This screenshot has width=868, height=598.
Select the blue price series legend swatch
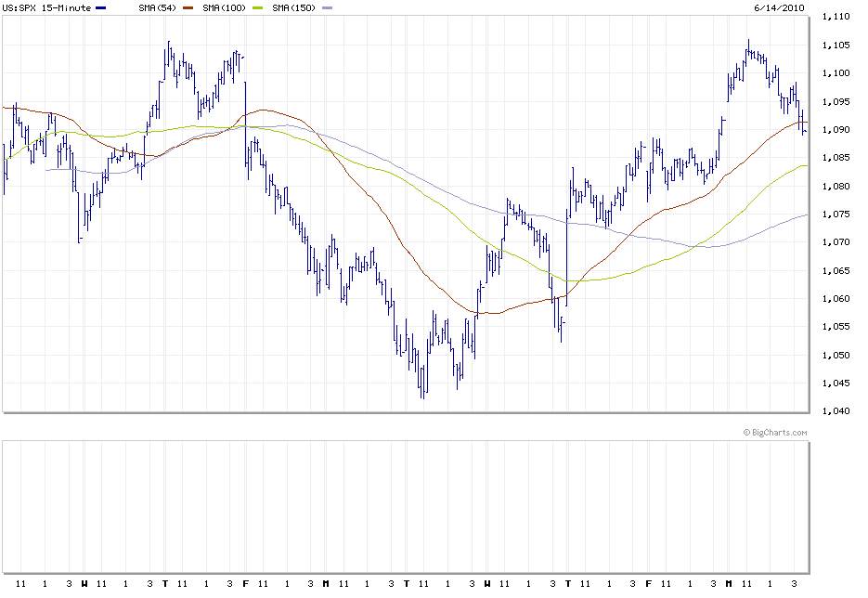tap(100, 8)
